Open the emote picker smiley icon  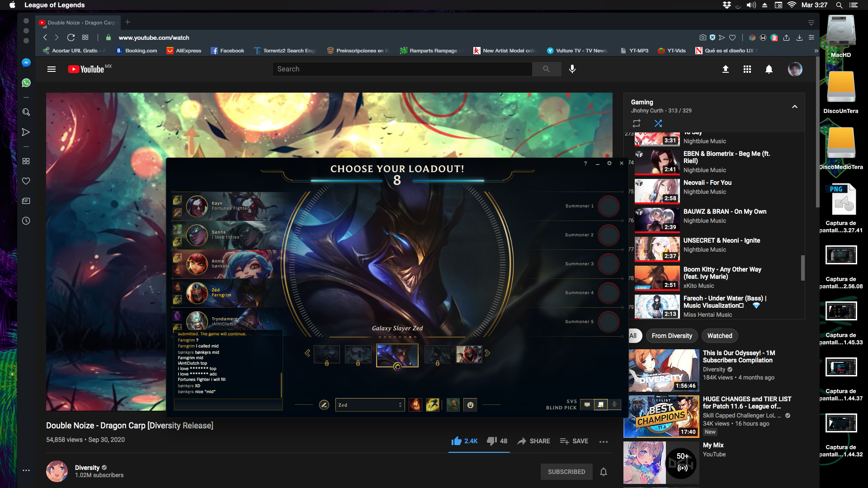[470, 405]
